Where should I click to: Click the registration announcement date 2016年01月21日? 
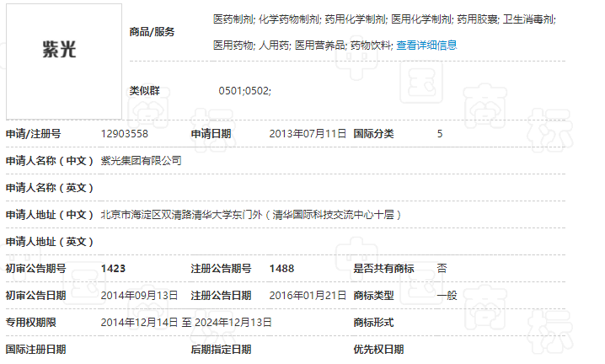point(308,295)
